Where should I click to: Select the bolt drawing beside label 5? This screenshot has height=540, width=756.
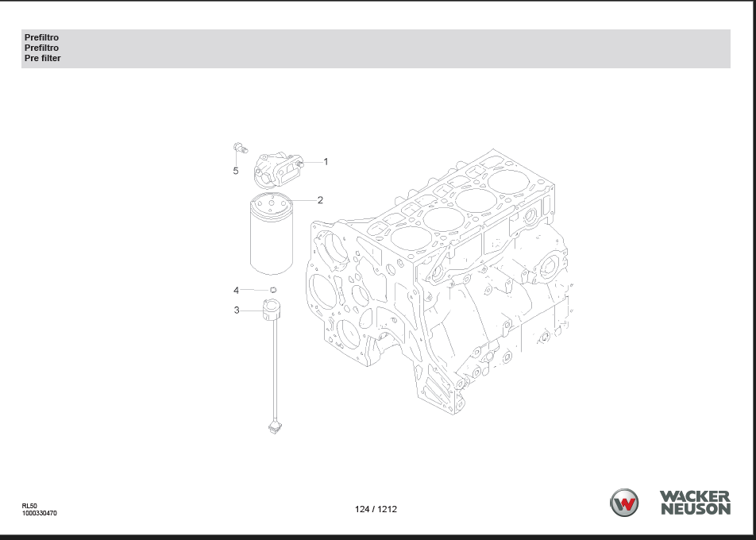coord(238,148)
